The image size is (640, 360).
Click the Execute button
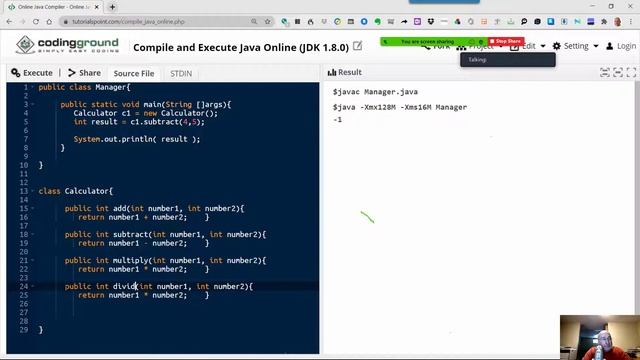coord(32,73)
